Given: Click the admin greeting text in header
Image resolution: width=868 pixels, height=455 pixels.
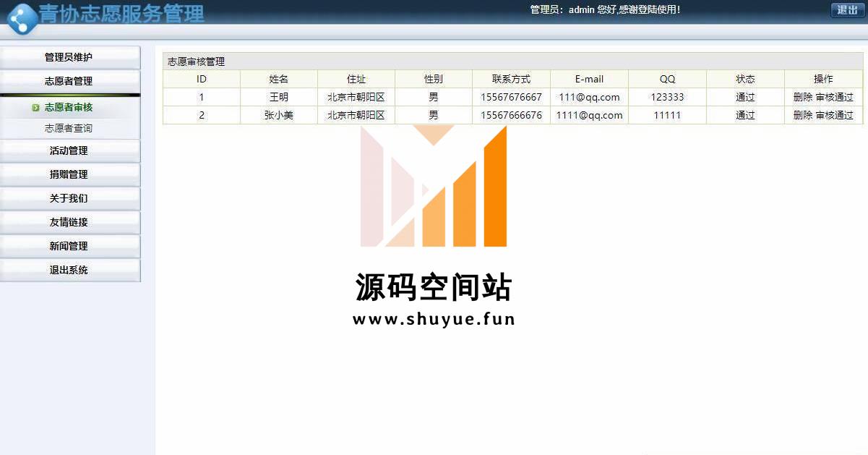Looking at the screenshot, I should 605,10.
